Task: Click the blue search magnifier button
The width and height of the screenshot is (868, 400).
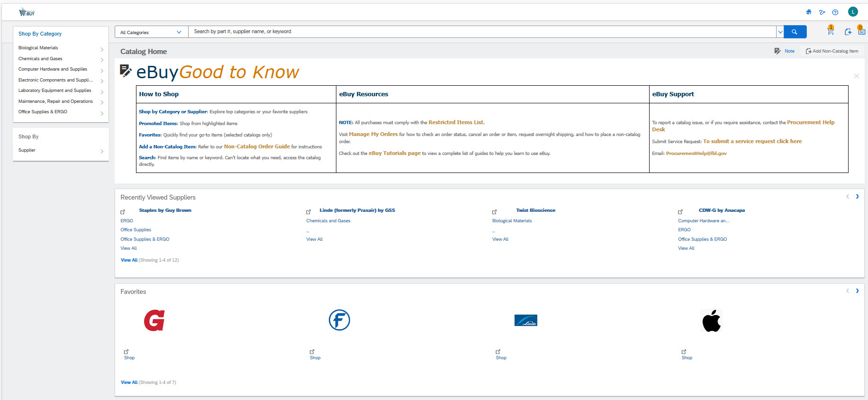Action: coord(795,32)
